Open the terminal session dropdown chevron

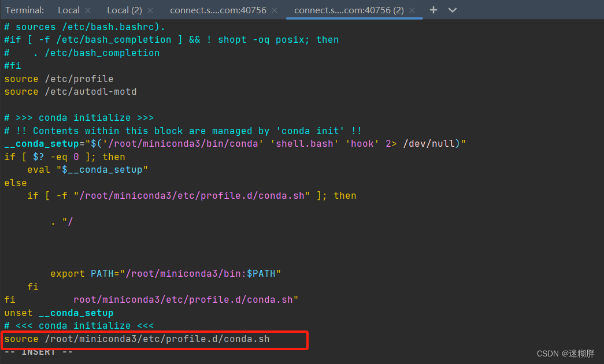pos(453,10)
